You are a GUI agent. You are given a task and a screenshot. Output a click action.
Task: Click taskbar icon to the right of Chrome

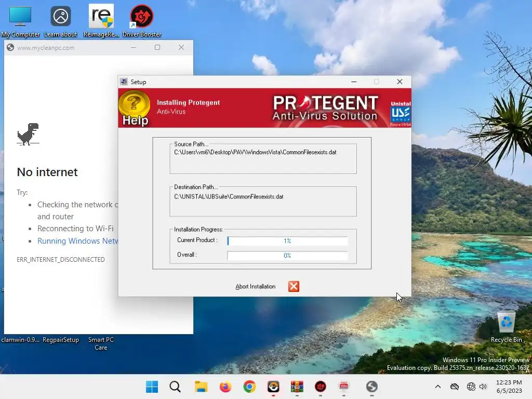[x=273, y=387]
